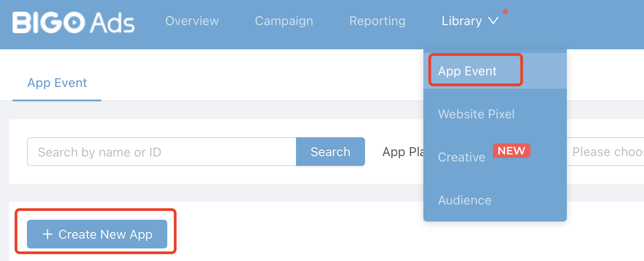Click the Ads text in the logo
The width and height of the screenshot is (644, 261).
tap(112, 23)
